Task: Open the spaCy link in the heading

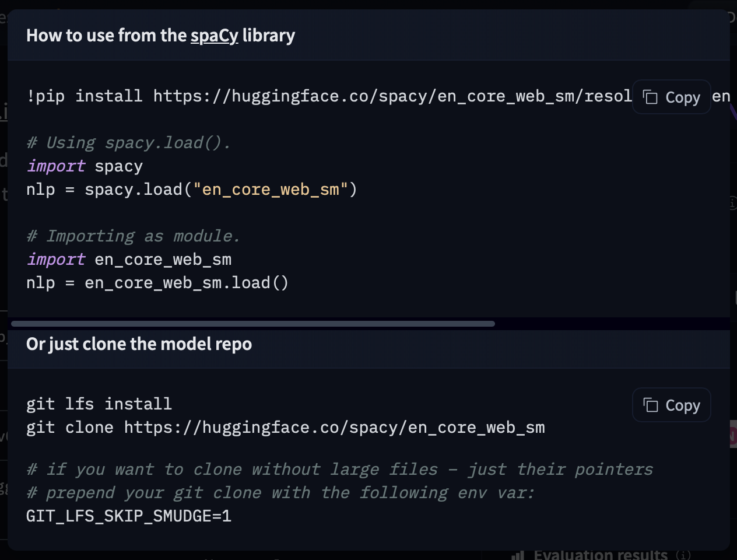Action: pyautogui.click(x=214, y=36)
